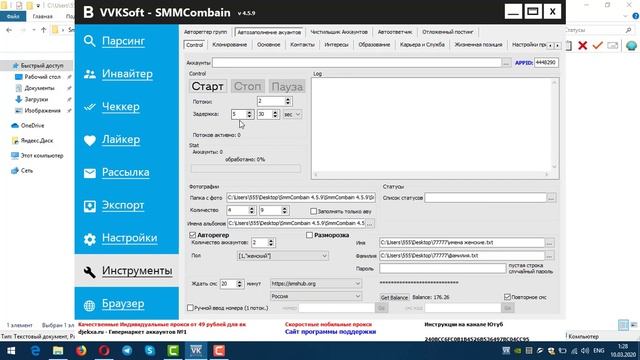
Task: Switch to Автоответчик tab
Action: point(395,32)
